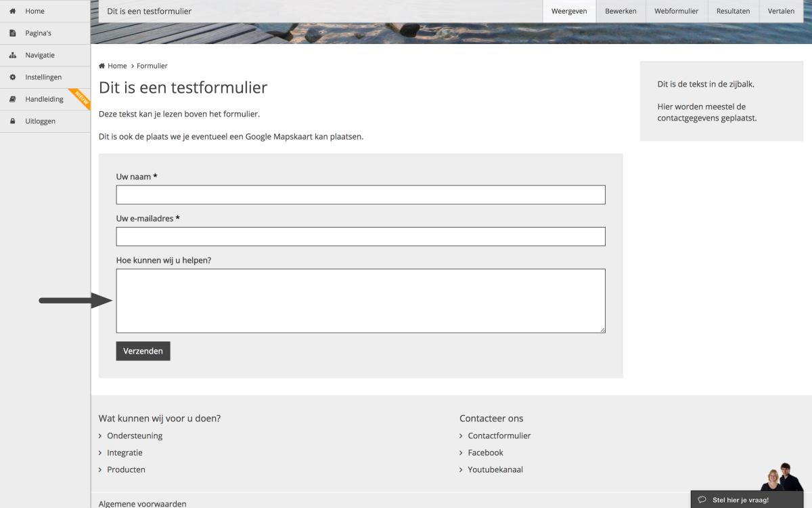
Task: Click the chevron before Youtubekanaal
Action: pos(461,470)
